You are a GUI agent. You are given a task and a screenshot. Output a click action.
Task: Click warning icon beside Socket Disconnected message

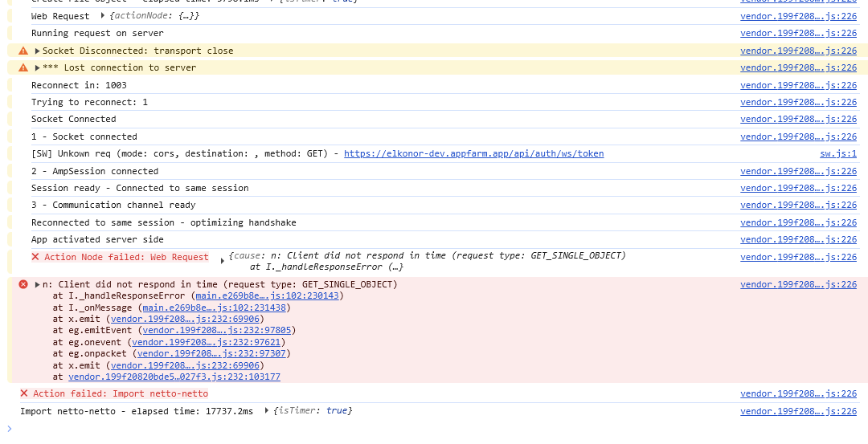point(23,51)
